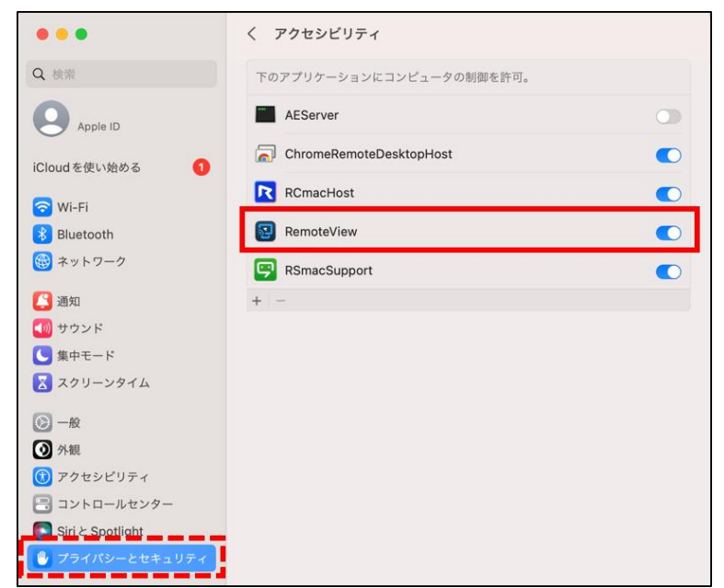Disable the ChromeRemoteDesktopHost toggle

[668, 156]
